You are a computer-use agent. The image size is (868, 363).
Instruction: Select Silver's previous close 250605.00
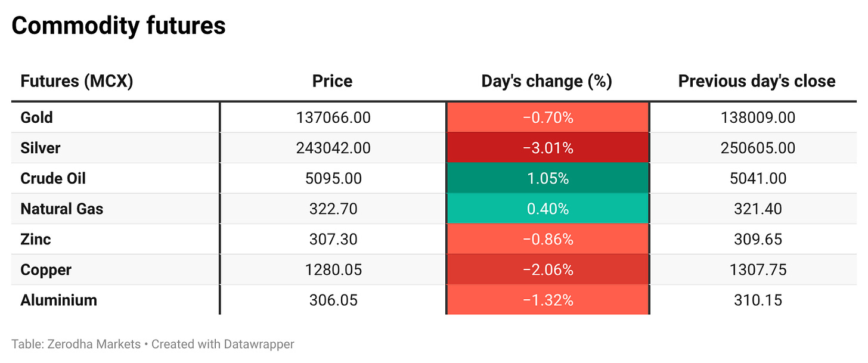pyautogui.click(x=757, y=148)
